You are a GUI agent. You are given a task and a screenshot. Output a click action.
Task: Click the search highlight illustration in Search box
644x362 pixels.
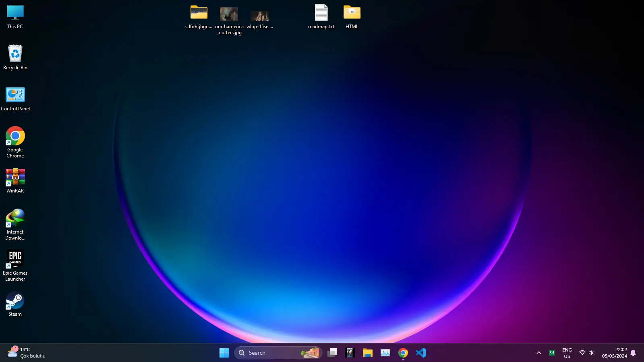(x=310, y=353)
